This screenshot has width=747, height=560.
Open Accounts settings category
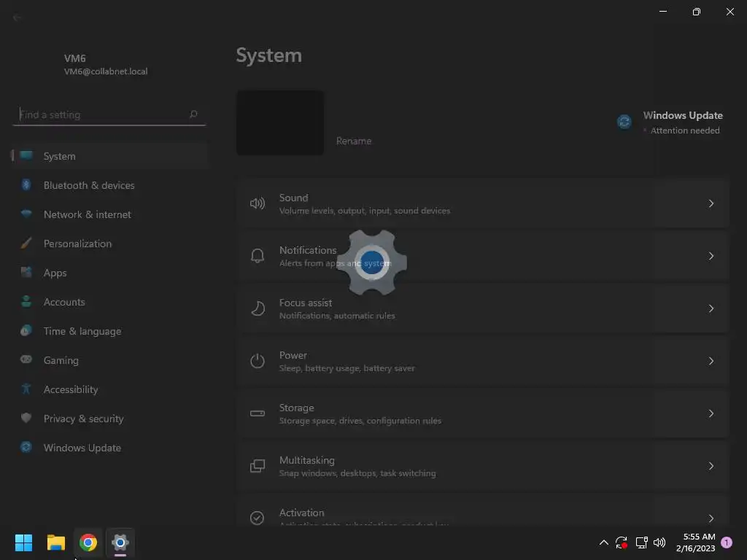pos(109,302)
